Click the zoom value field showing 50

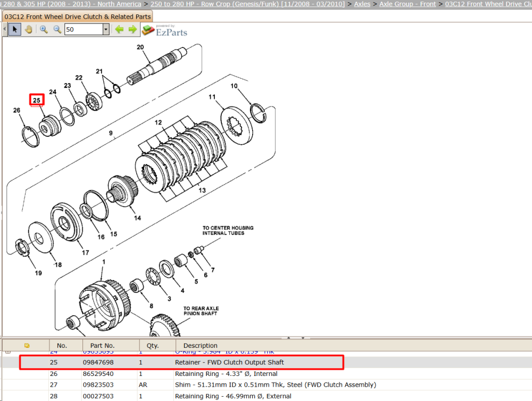click(x=84, y=29)
